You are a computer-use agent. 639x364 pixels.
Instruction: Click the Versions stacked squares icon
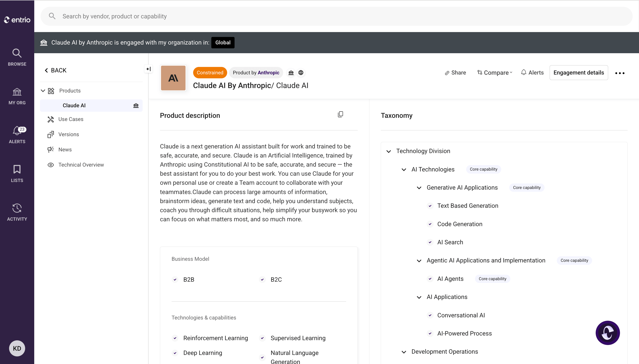(51, 134)
